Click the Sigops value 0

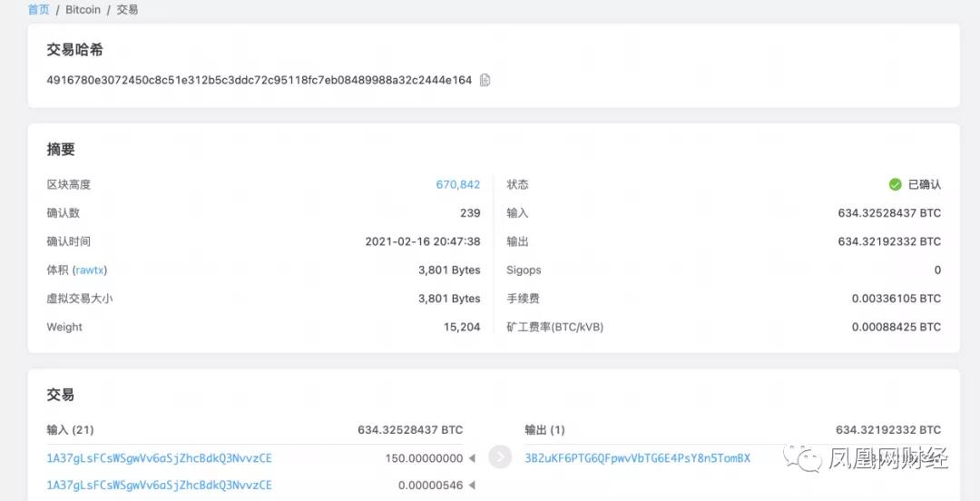coord(937,270)
